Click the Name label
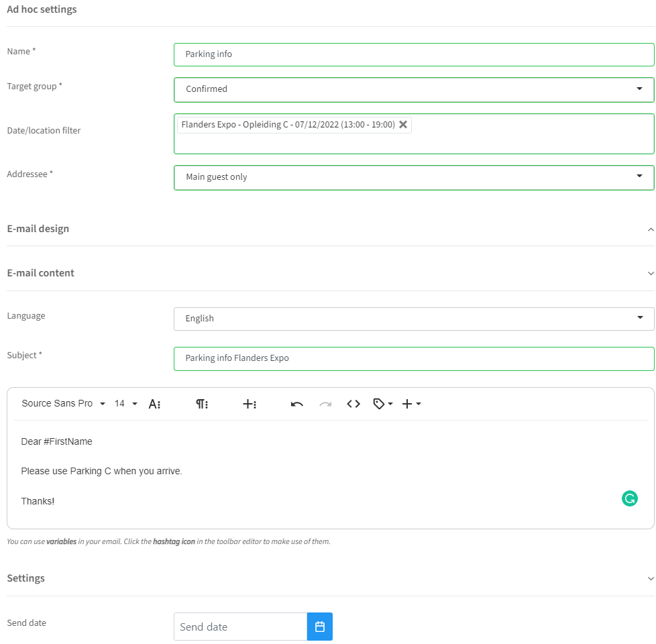656x644 pixels. (x=21, y=52)
